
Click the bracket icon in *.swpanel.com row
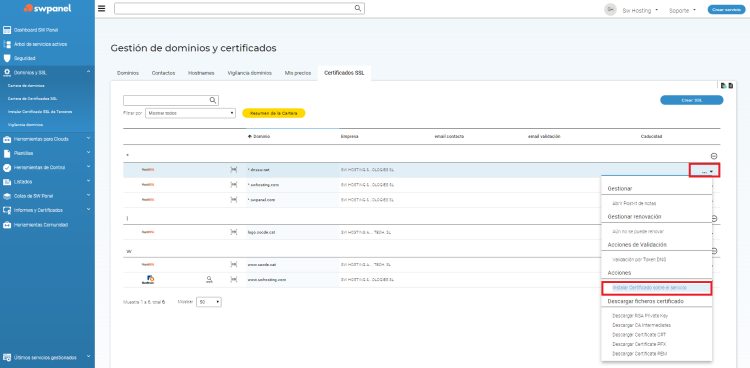point(233,200)
